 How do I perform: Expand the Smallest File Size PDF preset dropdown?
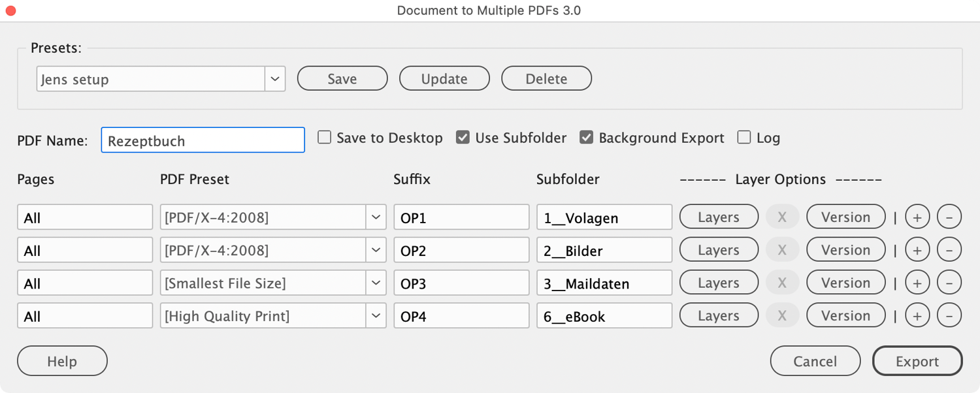coord(376,283)
